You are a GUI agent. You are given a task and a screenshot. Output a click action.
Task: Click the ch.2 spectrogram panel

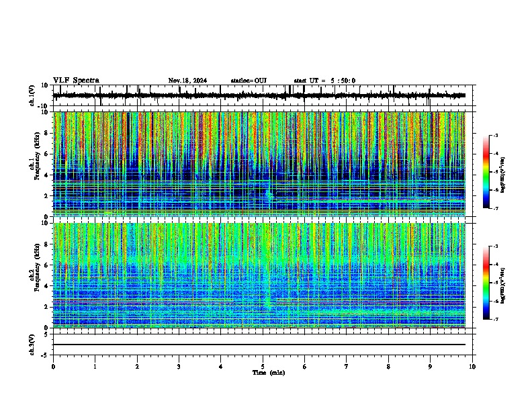click(x=259, y=275)
